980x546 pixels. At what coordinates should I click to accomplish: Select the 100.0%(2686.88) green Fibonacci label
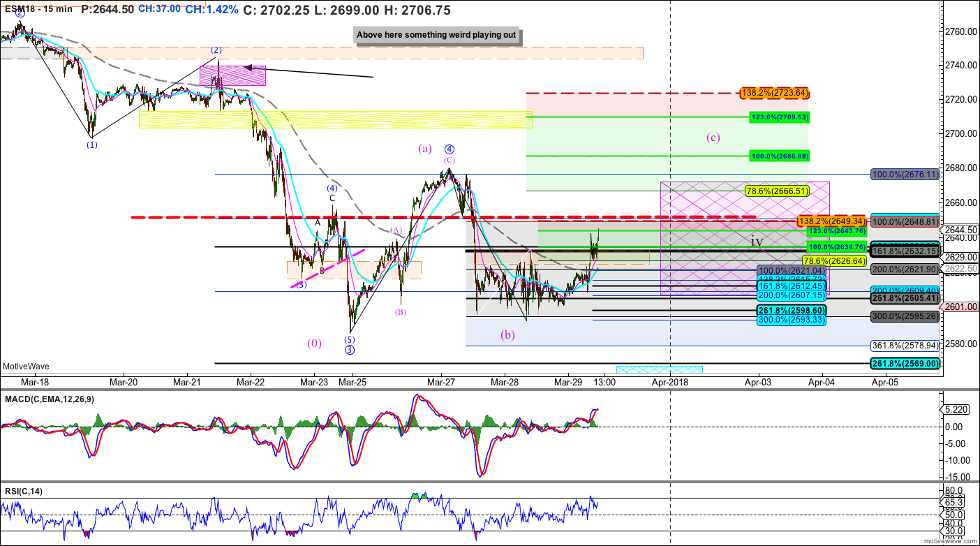click(x=778, y=156)
